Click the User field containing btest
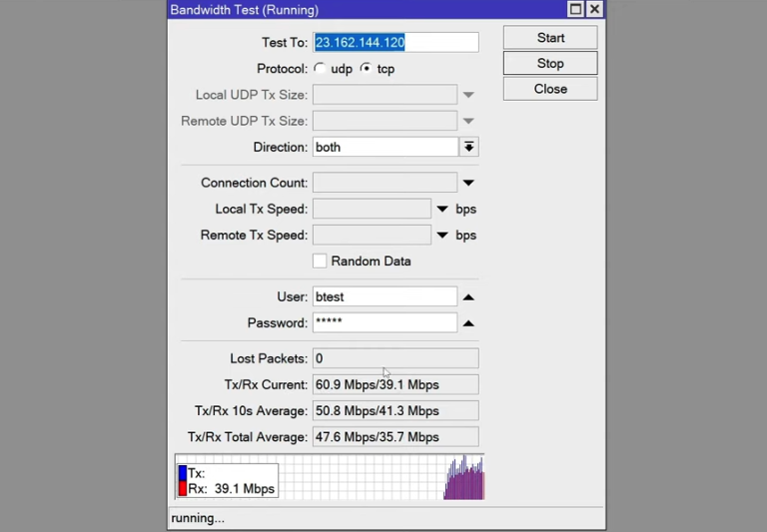This screenshot has width=767, height=532. [x=384, y=296]
